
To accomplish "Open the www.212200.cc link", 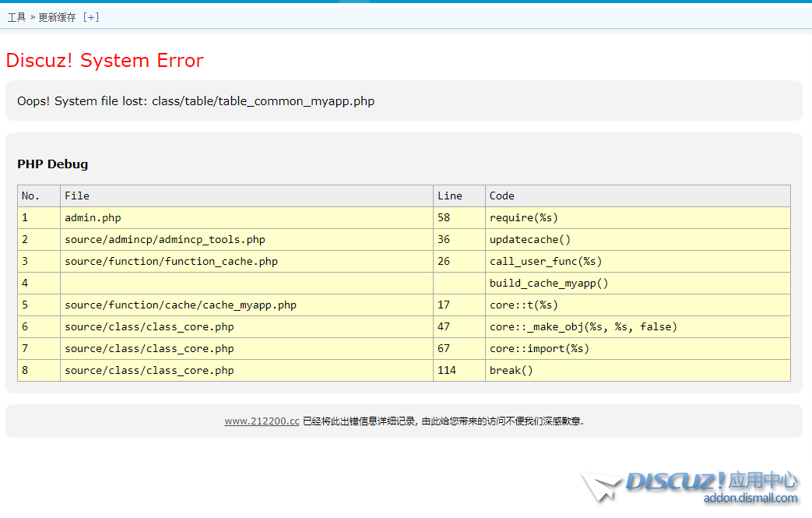I will [262, 421].
